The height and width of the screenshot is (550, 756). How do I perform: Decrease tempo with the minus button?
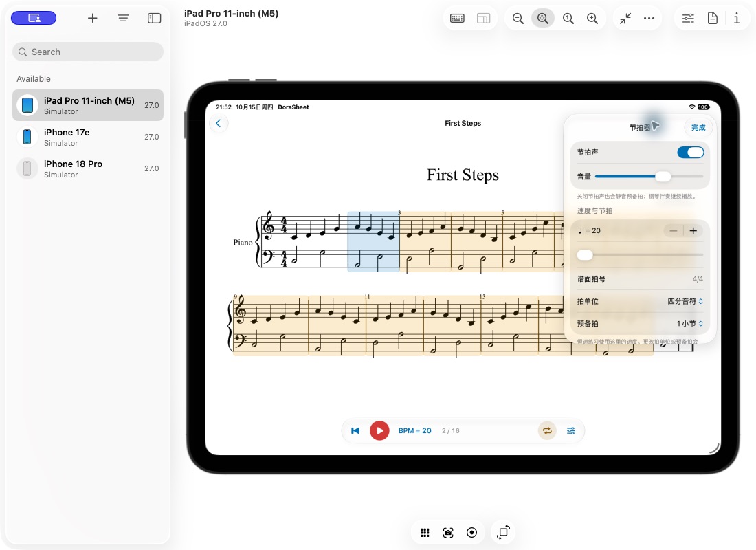tap(673, 230)
